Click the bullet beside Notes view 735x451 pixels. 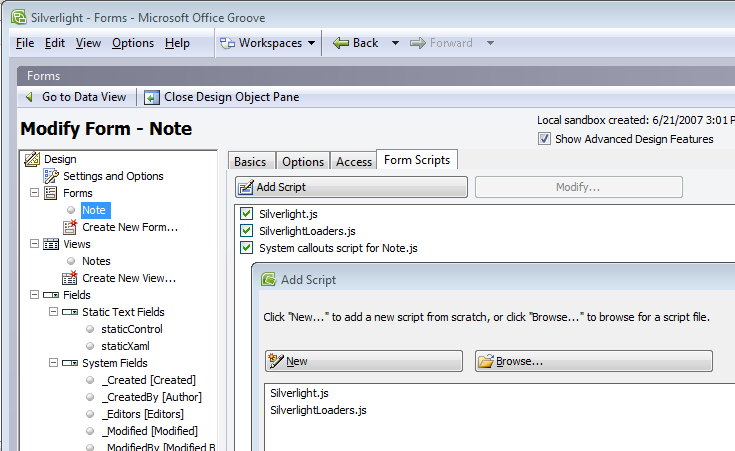tap(71, 261)
